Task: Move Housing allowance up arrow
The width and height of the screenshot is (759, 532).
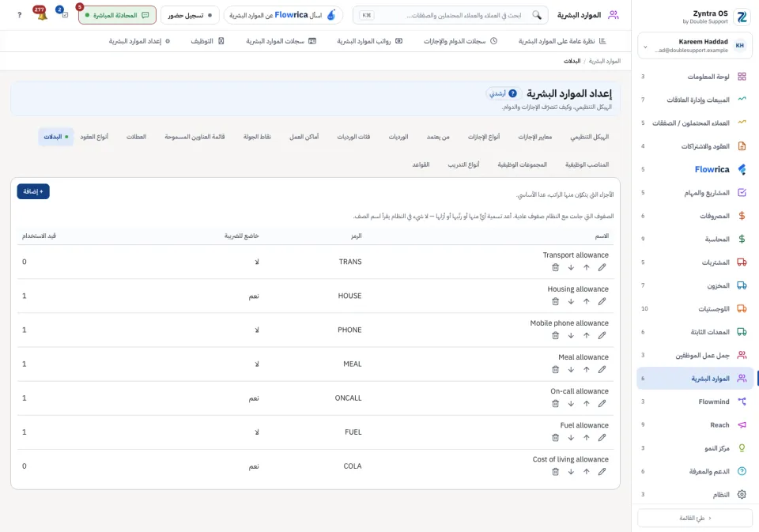Action: point(586,301)
